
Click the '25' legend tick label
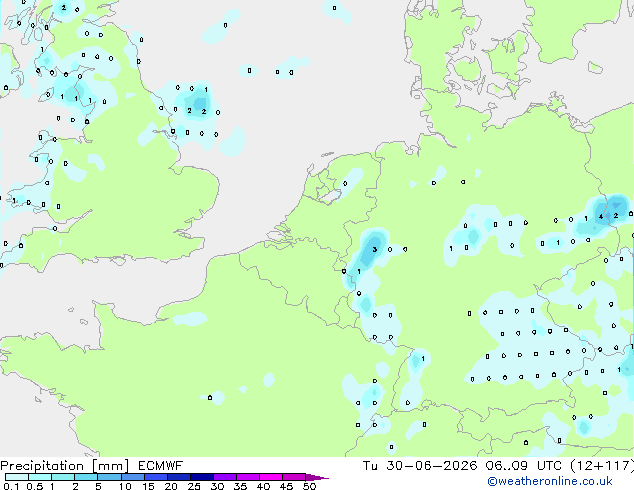click(194, 486)
